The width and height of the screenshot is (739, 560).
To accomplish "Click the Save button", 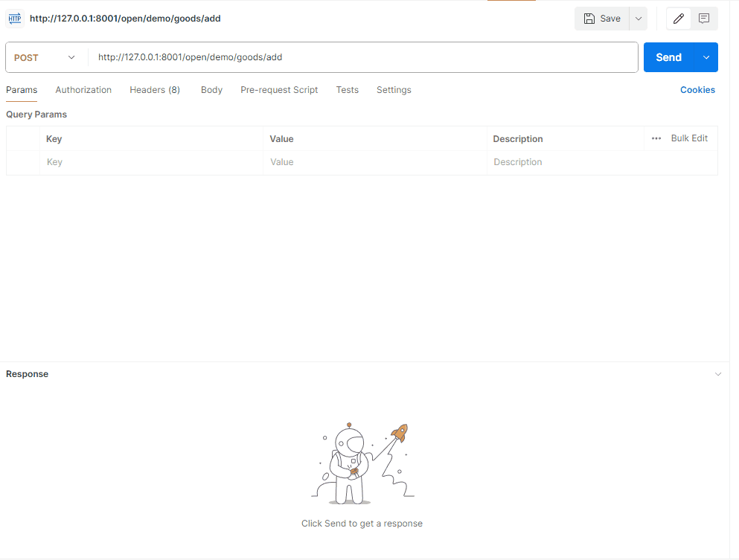I will tap(602, 19).
